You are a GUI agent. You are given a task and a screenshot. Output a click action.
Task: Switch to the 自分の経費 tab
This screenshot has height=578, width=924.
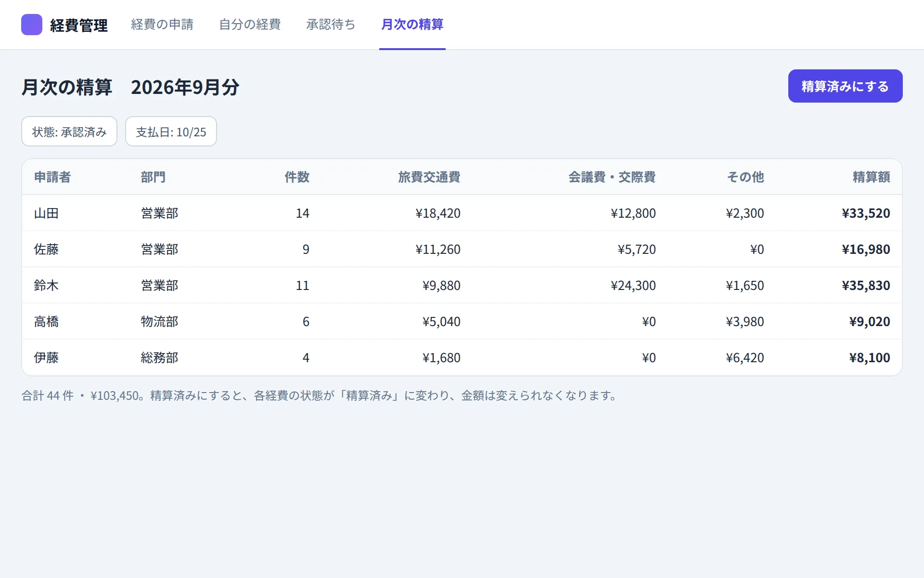250,25
